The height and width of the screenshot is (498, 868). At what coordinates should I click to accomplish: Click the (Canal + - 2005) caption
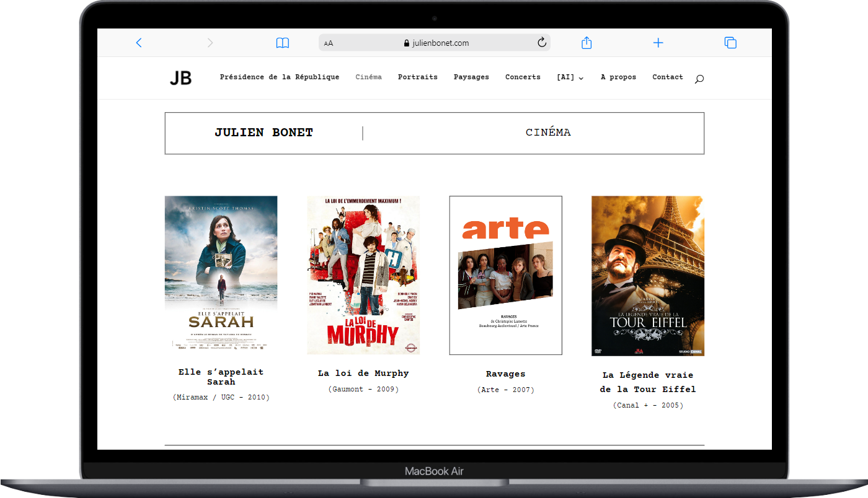(x=648, y=405)
